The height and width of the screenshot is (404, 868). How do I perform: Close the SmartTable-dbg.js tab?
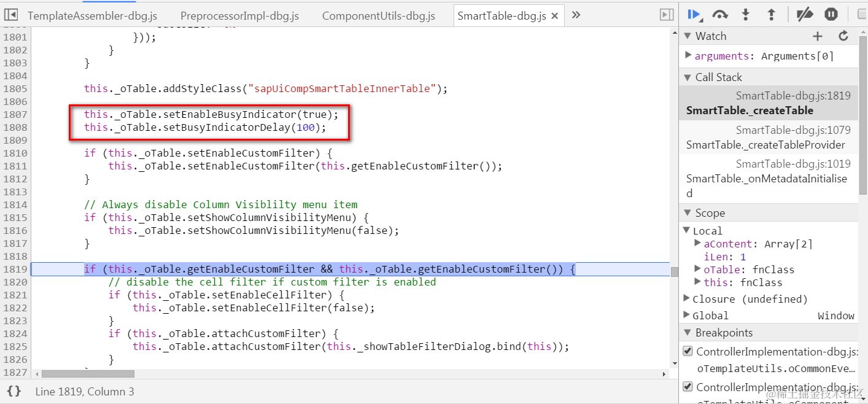click(x=555, y=16)
